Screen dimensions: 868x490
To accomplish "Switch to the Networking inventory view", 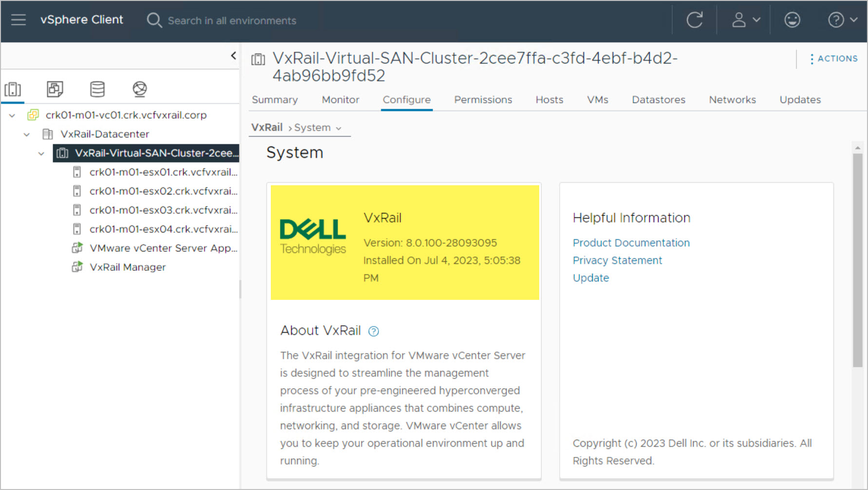I will (140, 89).
